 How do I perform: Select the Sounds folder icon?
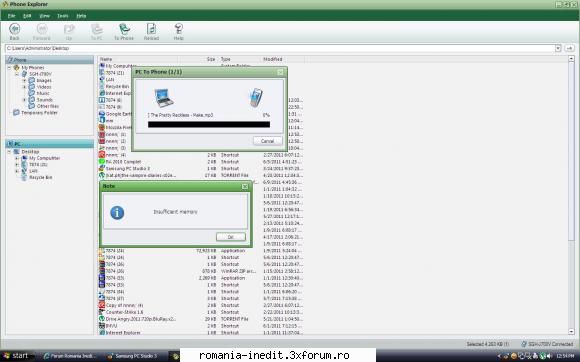pyautogui.click(x=32, y=100)
